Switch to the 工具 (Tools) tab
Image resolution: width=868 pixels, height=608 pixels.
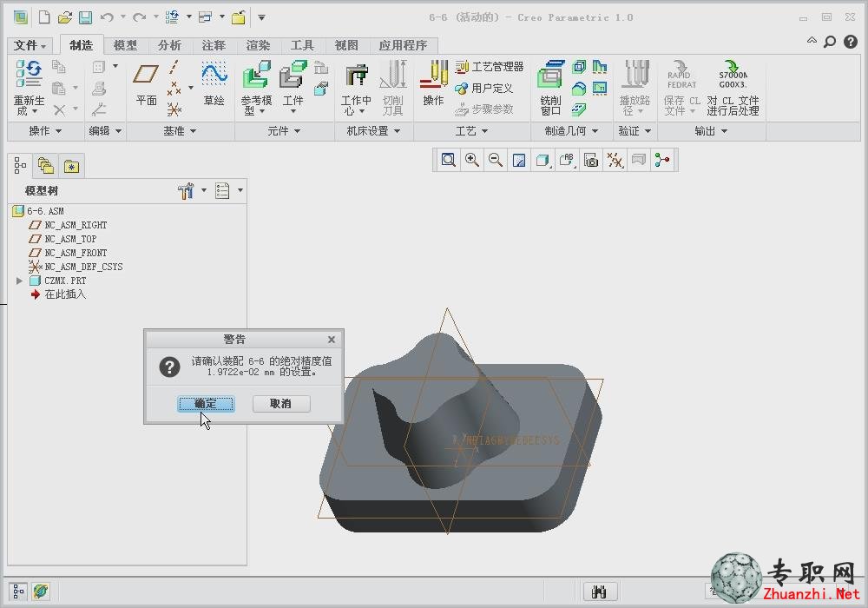(302, 45)
